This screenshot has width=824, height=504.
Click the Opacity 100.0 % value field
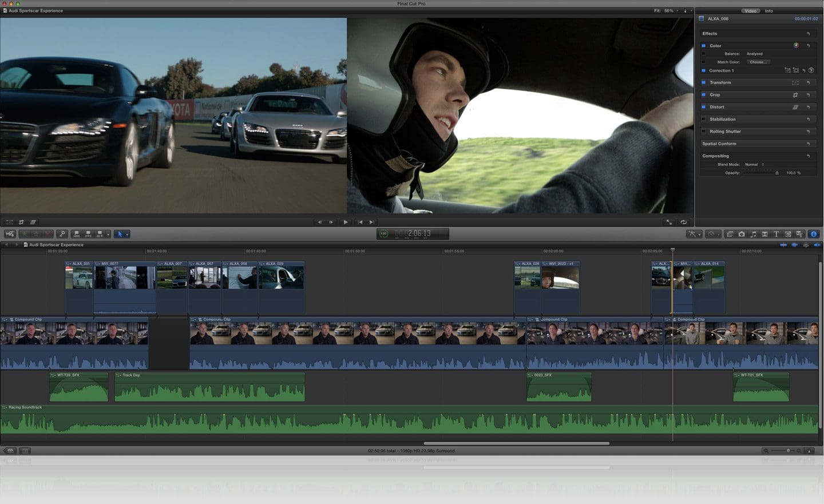pos(793,173)
